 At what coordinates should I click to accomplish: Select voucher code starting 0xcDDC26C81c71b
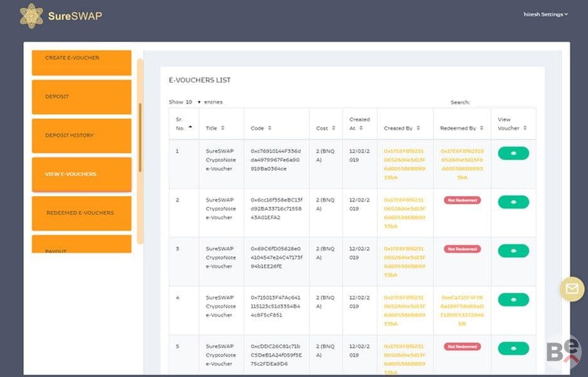(x=276, y=355)
